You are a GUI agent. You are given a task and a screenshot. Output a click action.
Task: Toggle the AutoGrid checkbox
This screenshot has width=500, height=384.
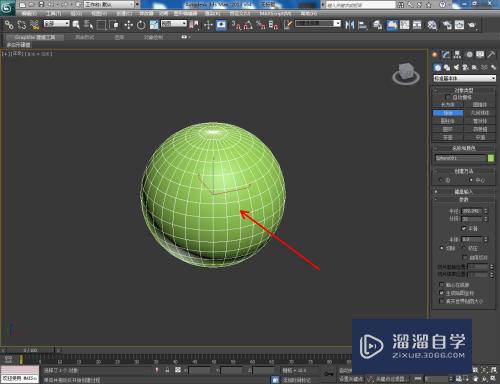pyautogui.click(x=448, y=97)
